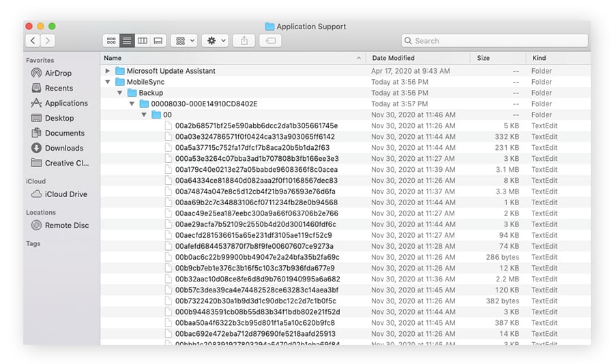This screenshot has width=614, height=364.
Task: Click the Application Support title folder icon
Action: click(269, 26)
